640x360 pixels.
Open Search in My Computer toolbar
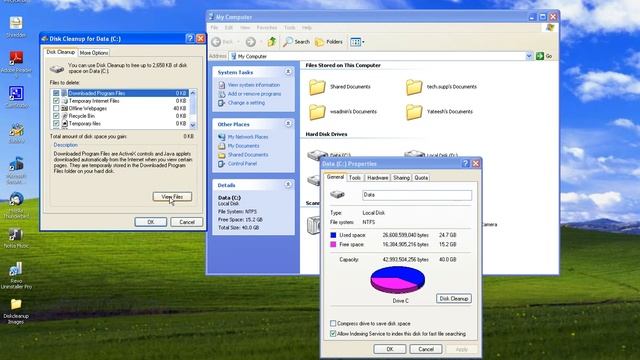click(296, 42)
